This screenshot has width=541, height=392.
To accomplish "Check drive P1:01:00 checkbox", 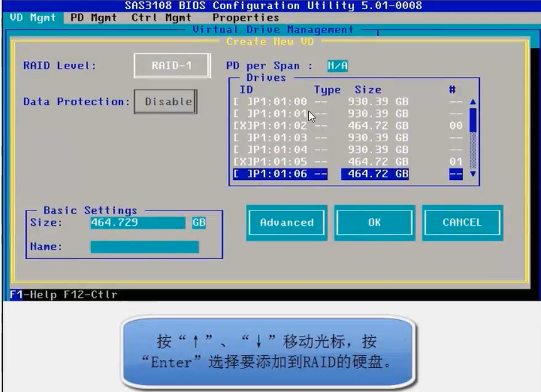I will (243, 101).
